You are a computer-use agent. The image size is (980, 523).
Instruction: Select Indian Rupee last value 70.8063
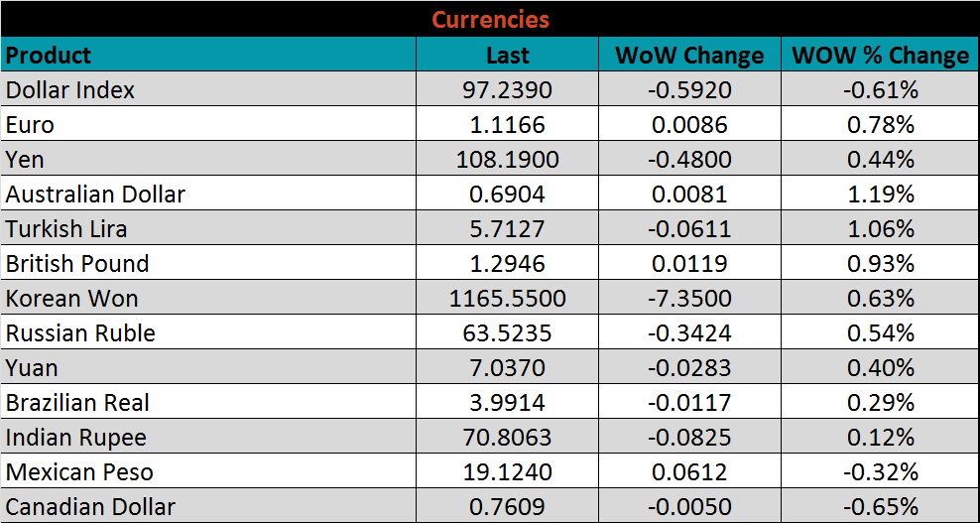[507, 438]
